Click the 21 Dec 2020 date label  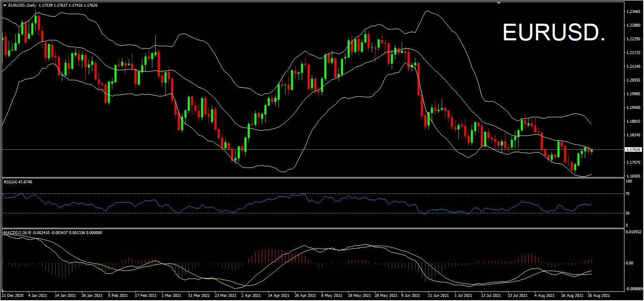pyautogui.click(x=12, y=295)
